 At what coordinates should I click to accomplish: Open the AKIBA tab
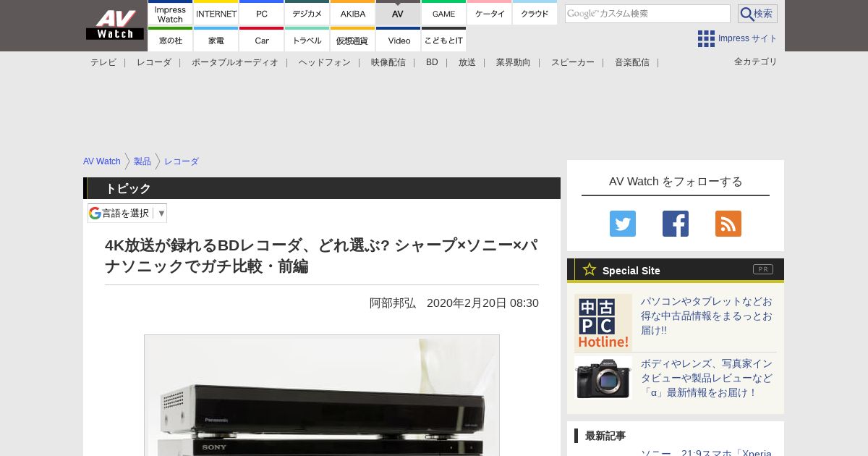[353, 13]
